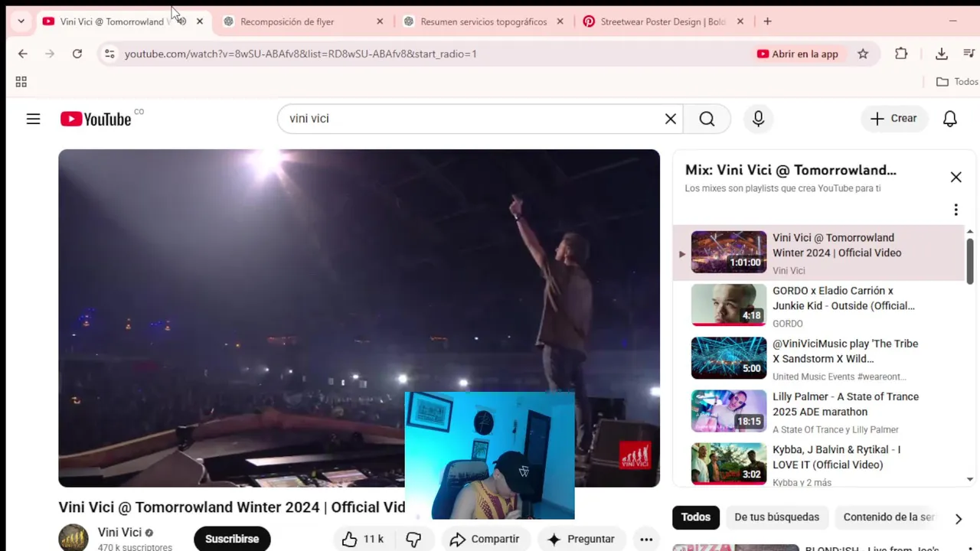Viewport: 980px width, 551px height.
Task: Switch to Recomposición de flyer tab
Action: pyautogui.click(x=304, y=21)
